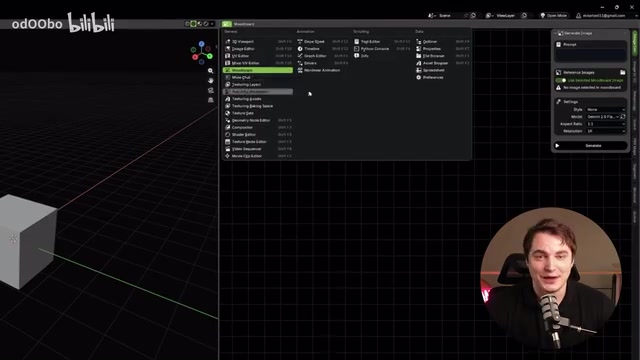
Task: Open the Model dropdown showing Gemini 2.5
Action: click(x=602, y=117)
